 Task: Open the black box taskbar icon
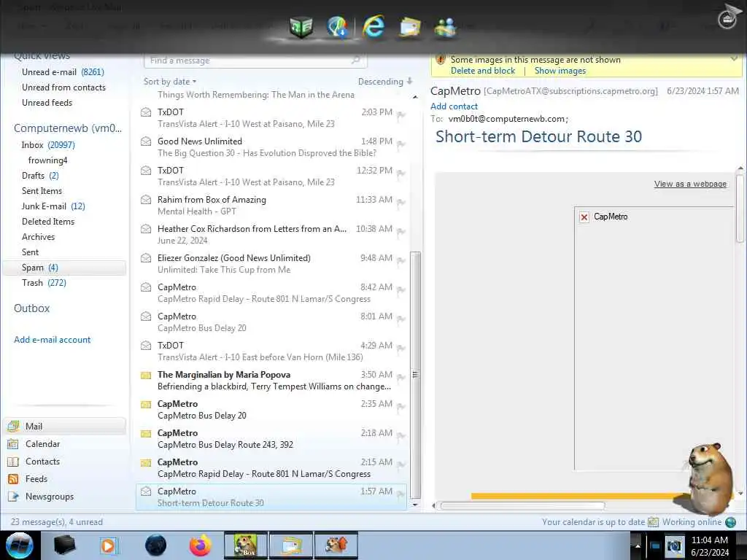[64, 545]
